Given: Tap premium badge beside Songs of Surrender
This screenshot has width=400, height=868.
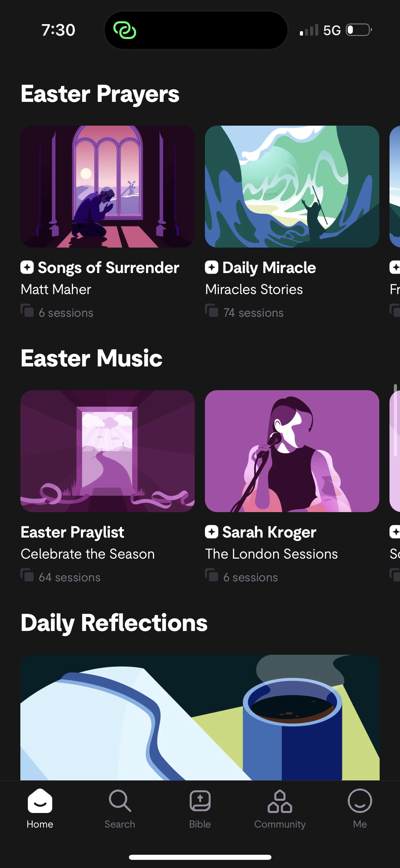Looking at the screenshot, I should [27, 267].
